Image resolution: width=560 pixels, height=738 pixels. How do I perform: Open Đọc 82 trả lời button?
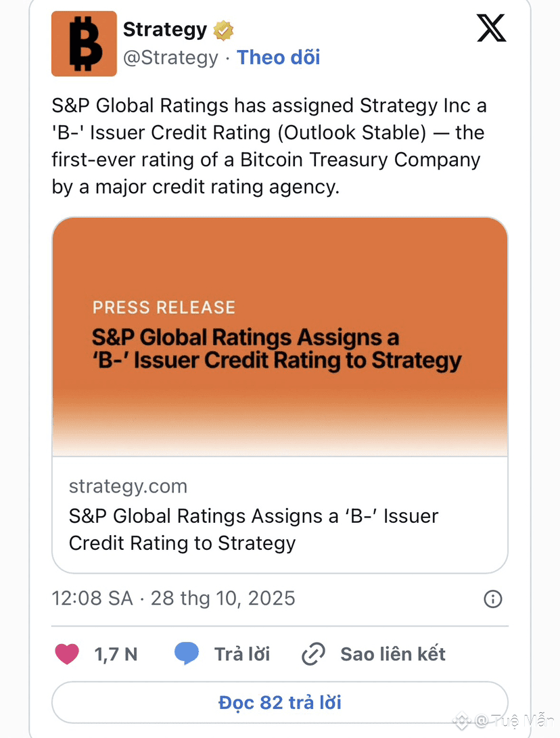279,702
